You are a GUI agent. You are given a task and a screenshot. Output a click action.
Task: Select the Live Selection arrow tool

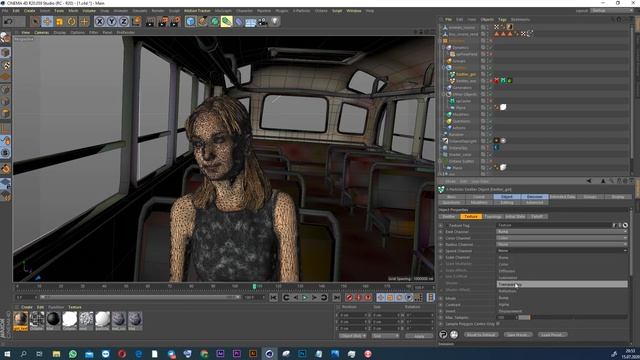pos(35,21)
